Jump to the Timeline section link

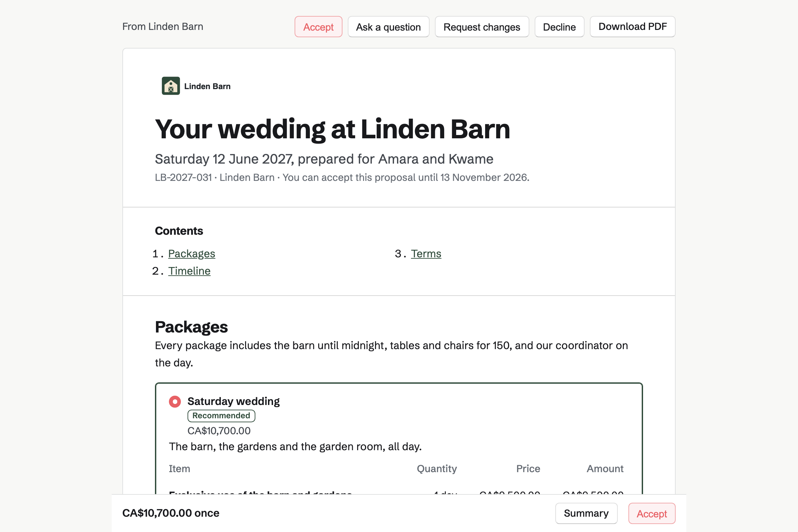click(x=189, y=271)
